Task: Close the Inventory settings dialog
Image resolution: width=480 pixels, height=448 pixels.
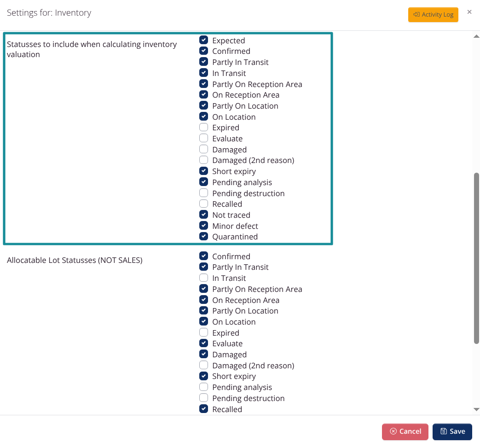Action: pos(469,12)
